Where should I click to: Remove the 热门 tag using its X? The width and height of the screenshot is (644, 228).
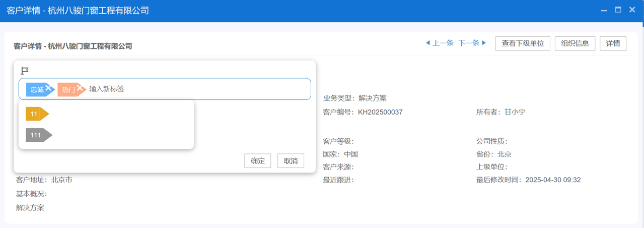point(80,88)
